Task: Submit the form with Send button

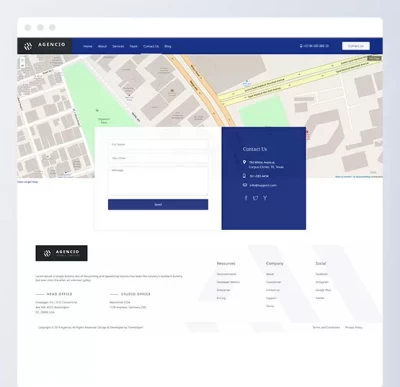Action: pos(158,204)
